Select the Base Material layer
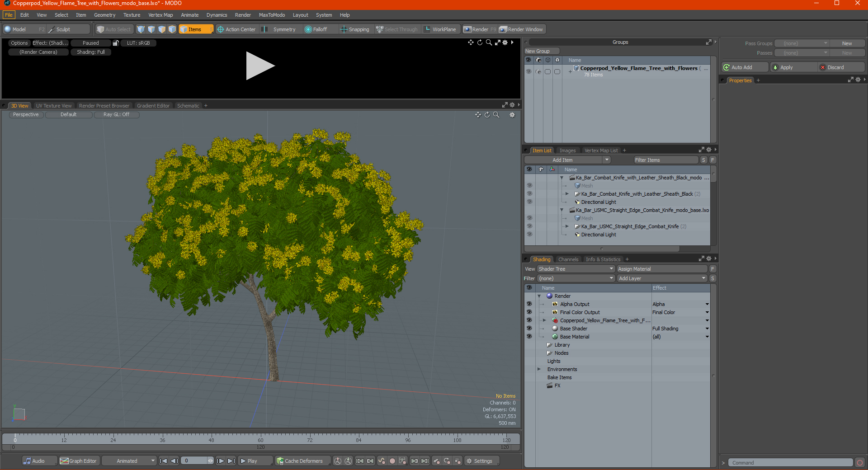 pyautogui.click(x=574, y=337)
